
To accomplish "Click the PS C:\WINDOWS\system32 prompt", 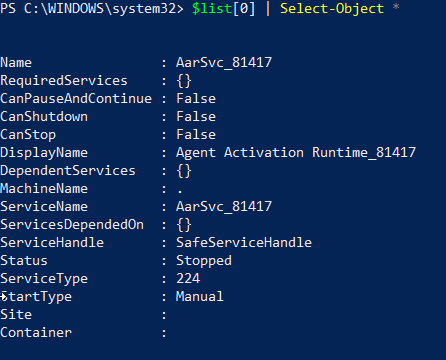I will (x=92, y=8).
